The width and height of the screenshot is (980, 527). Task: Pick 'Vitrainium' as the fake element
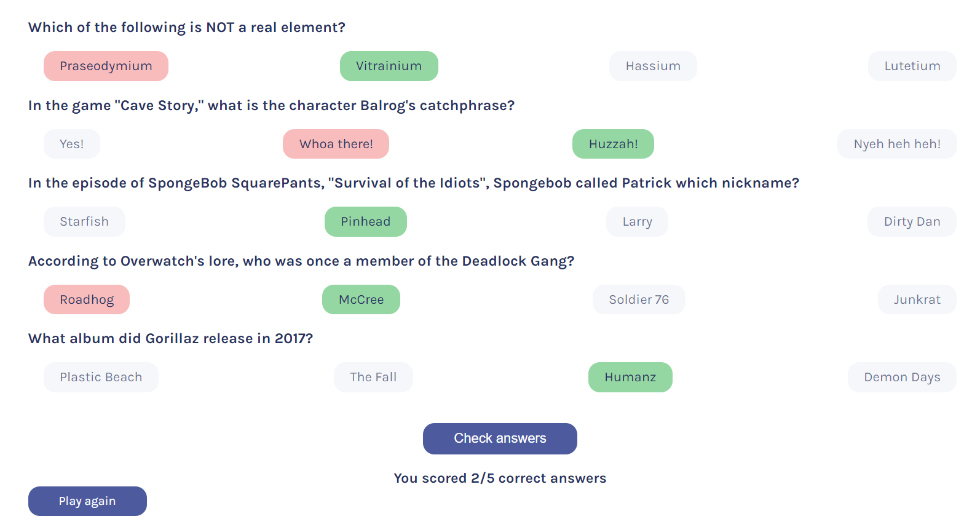point(389,66)
